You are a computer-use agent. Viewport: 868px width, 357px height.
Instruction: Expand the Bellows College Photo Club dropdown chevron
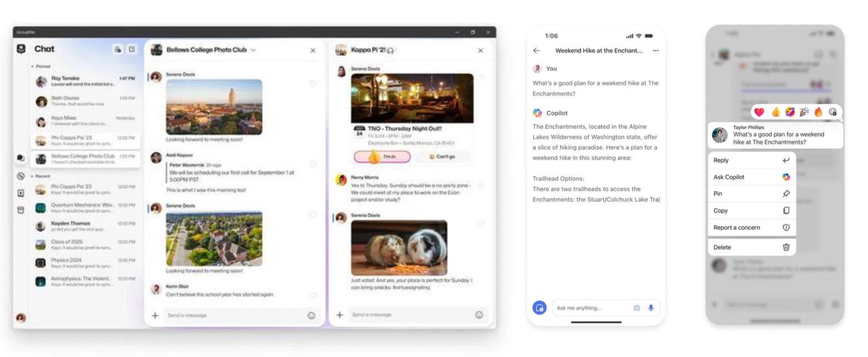253,50
